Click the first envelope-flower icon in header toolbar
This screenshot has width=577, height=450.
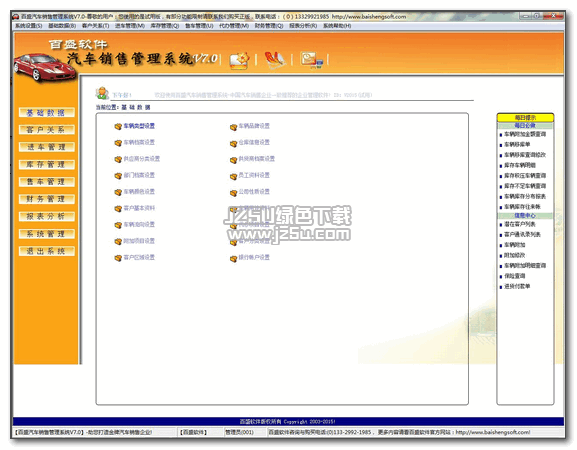coord(239,60)
